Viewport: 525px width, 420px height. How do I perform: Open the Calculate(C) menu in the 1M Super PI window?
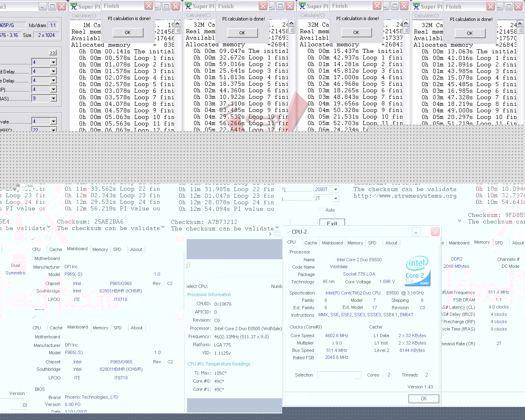click(x=84, y=16)
